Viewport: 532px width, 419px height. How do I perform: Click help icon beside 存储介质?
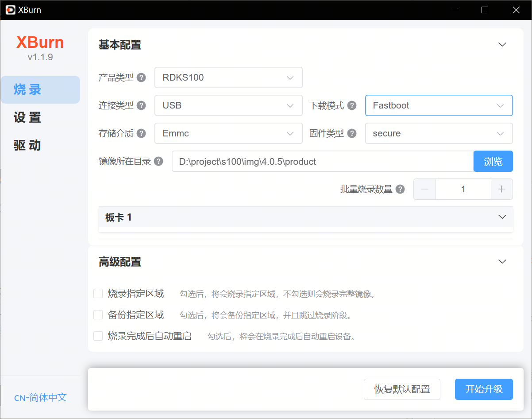141,133
